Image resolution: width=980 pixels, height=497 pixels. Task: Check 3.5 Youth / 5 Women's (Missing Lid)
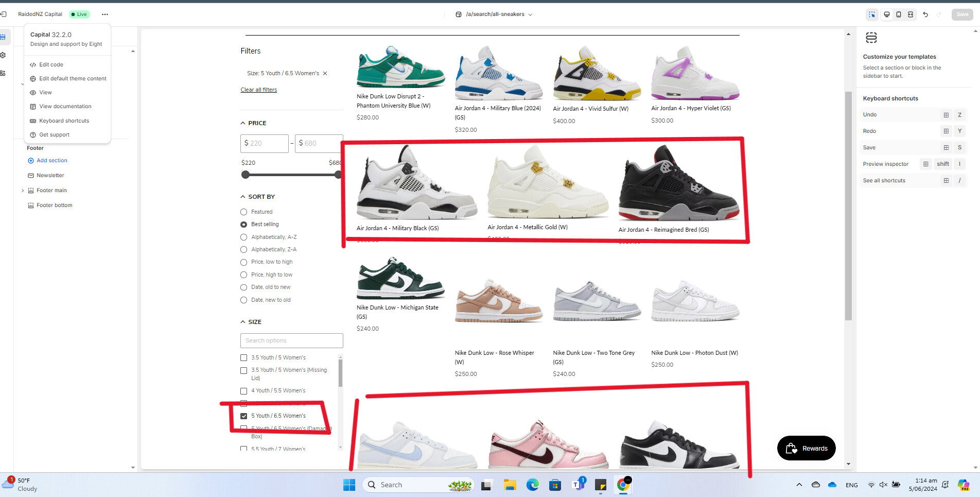(x=244, y=371)
